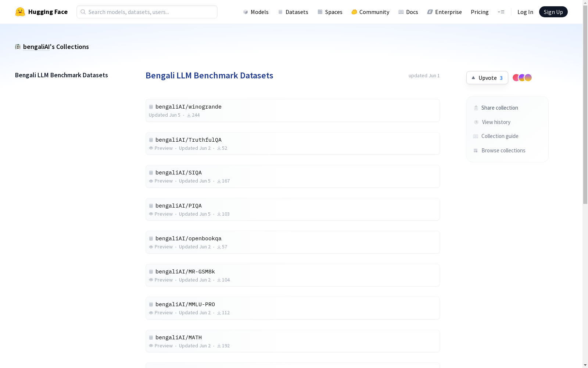Open the bengaliAI/MMLU-PRO dataset

pos(293,308)
